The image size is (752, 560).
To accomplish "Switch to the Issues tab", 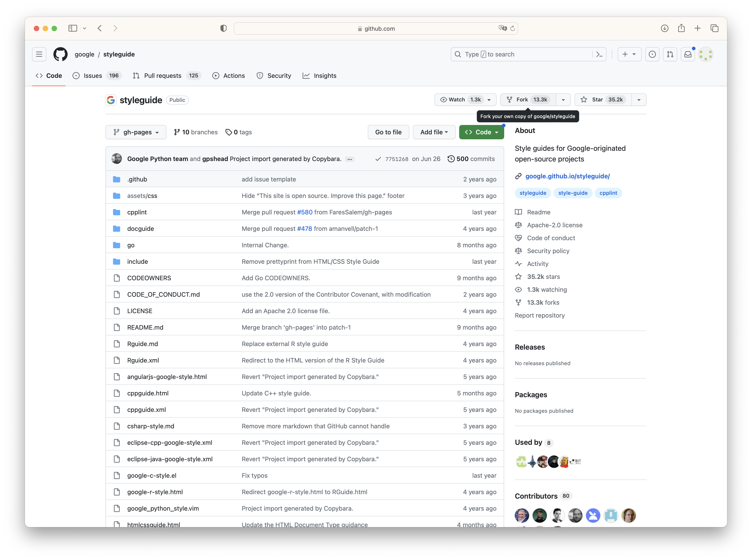I will coord(93,76).
